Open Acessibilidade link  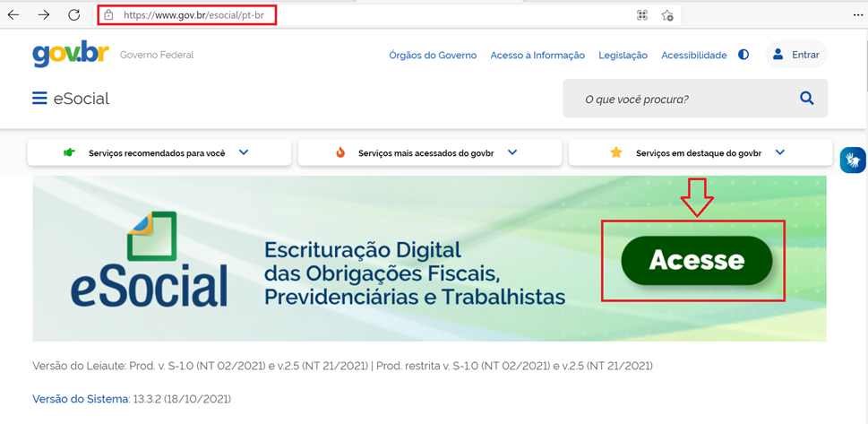pyautogui.click(x=693, y=55)
